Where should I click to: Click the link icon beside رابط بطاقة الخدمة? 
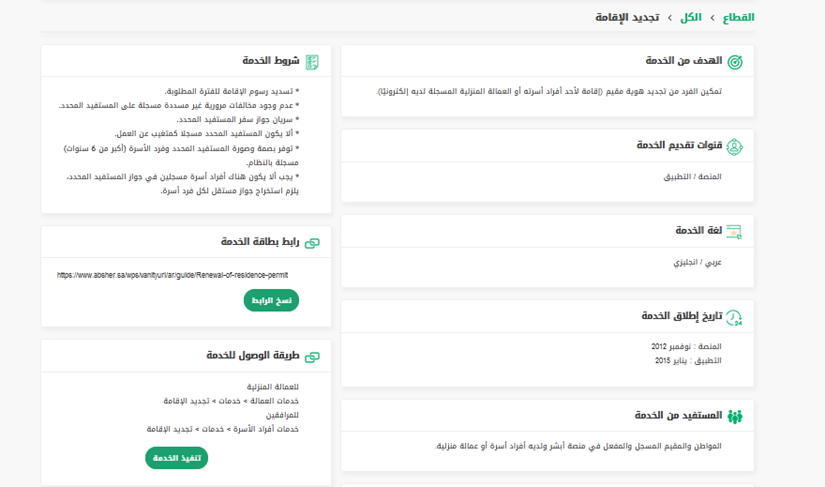point(312,242)
